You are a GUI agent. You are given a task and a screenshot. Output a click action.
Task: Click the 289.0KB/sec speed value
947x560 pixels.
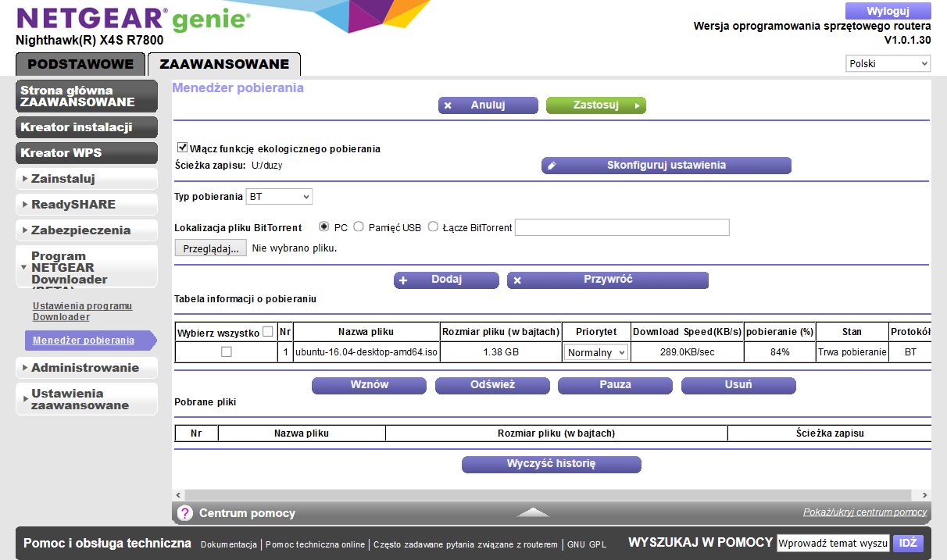[687, 353]
